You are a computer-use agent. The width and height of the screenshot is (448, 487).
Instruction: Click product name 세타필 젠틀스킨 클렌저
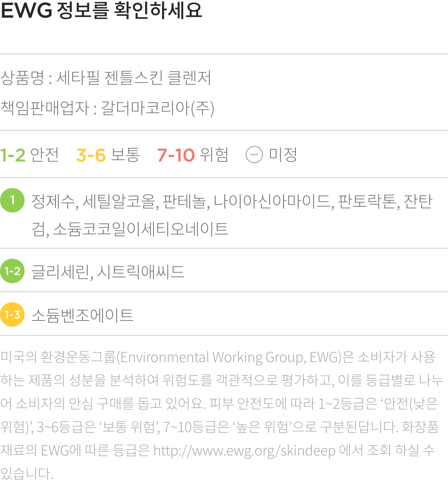pyautogui.click(x=134, y=78)
